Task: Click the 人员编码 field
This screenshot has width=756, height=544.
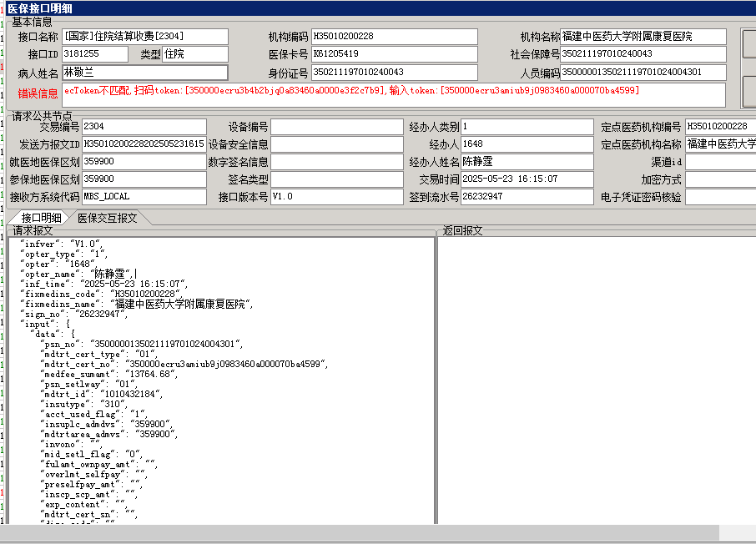Action: click(643, 73)
